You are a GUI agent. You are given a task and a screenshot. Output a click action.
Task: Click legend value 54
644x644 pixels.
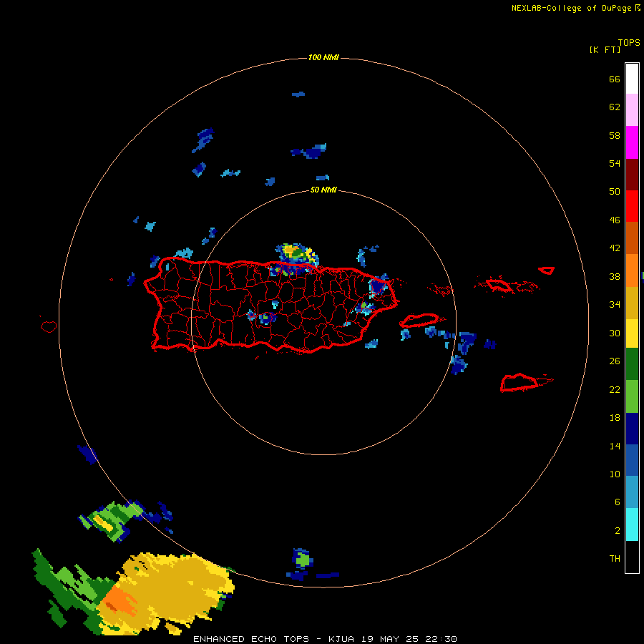(x=615, y=163)
